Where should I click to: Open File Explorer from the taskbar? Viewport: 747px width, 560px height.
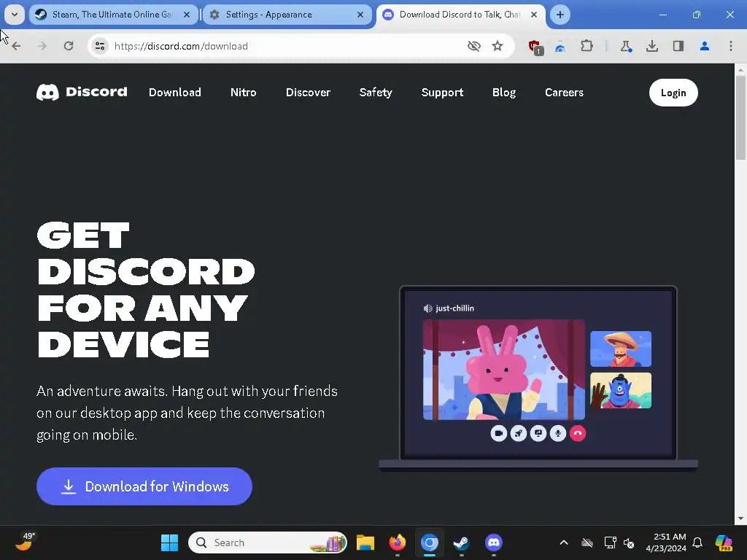pos(365,542)
